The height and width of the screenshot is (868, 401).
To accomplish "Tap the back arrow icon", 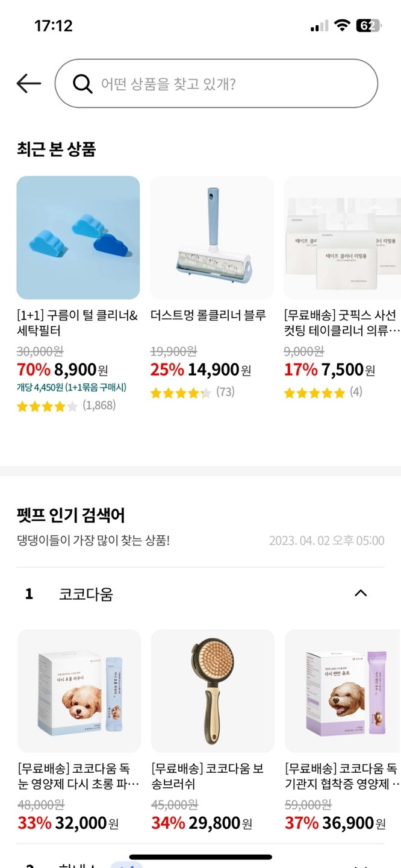I will [x=29, y=84].
